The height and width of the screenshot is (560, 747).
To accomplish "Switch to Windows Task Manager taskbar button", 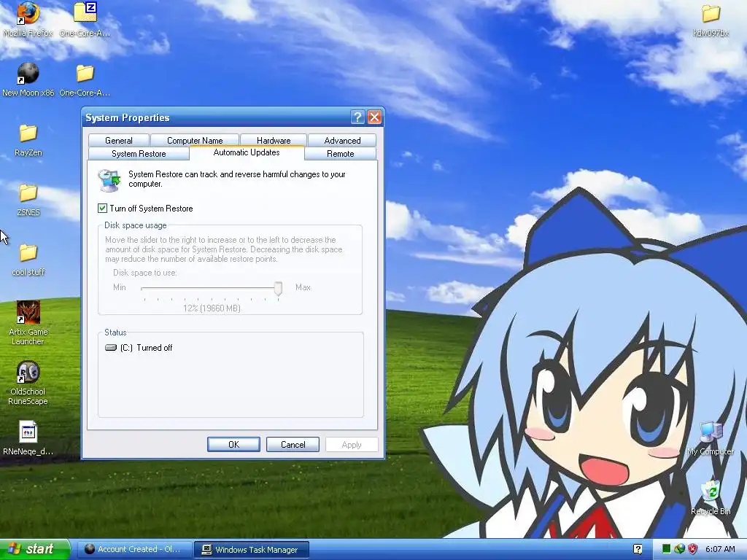I will coord(252,550).
